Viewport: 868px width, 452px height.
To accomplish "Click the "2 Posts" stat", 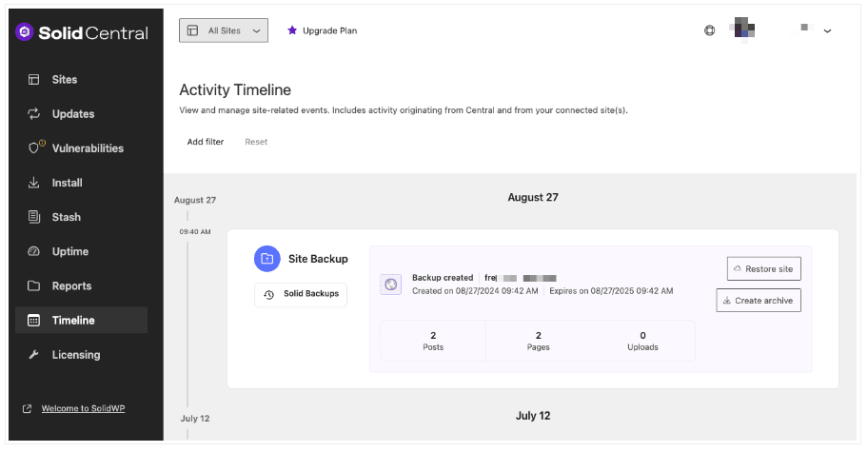I will click(x=433, y=342).
